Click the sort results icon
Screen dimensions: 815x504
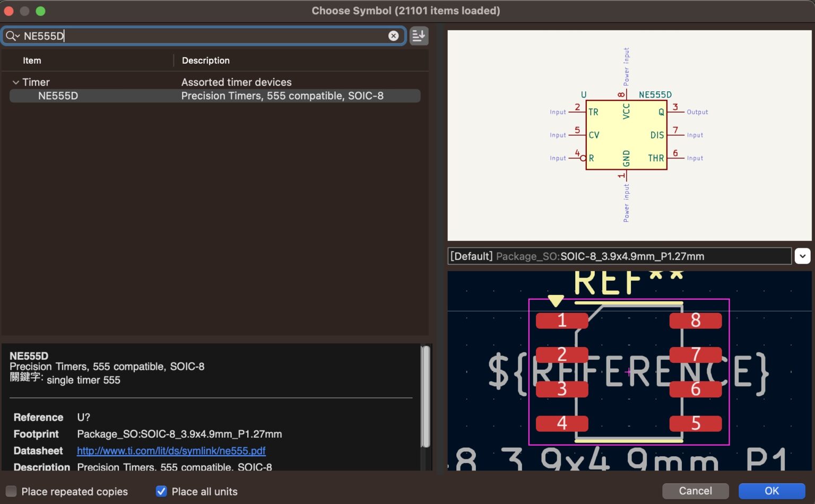tap(419, 36)
